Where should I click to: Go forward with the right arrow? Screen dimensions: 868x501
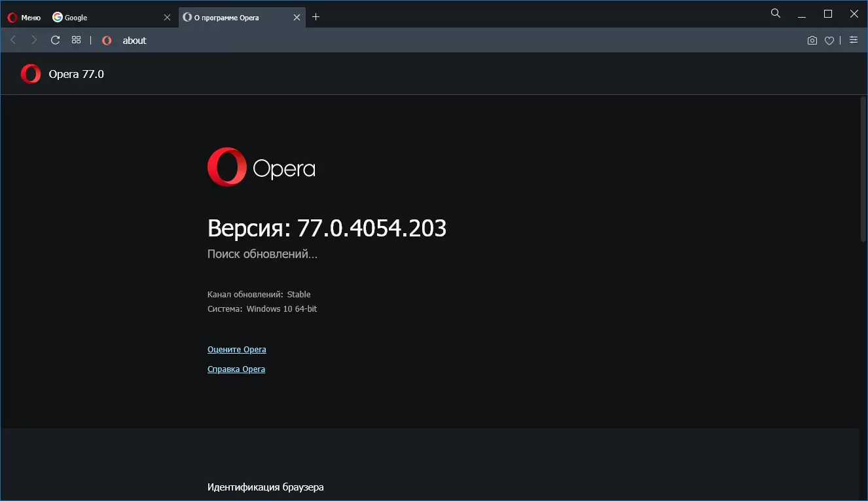tap(34, 40)
